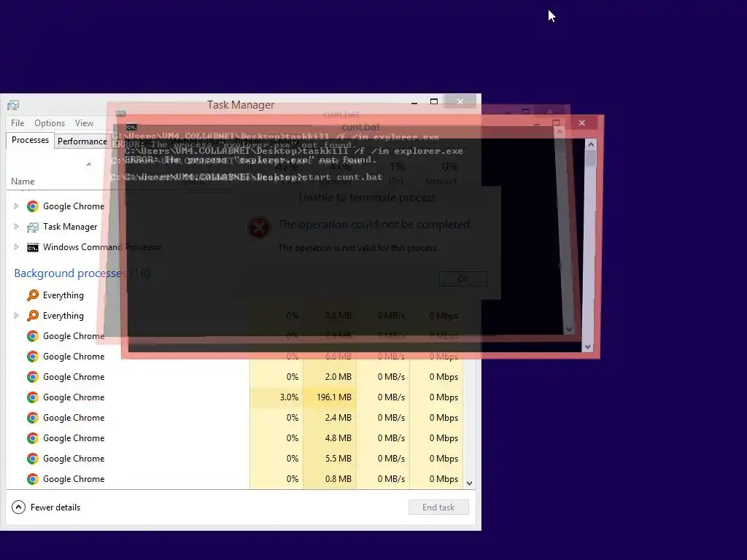The height and width of the screenshot is (560, 747).
Task: Click the Background processes group heading
Action: pos(82,273)
